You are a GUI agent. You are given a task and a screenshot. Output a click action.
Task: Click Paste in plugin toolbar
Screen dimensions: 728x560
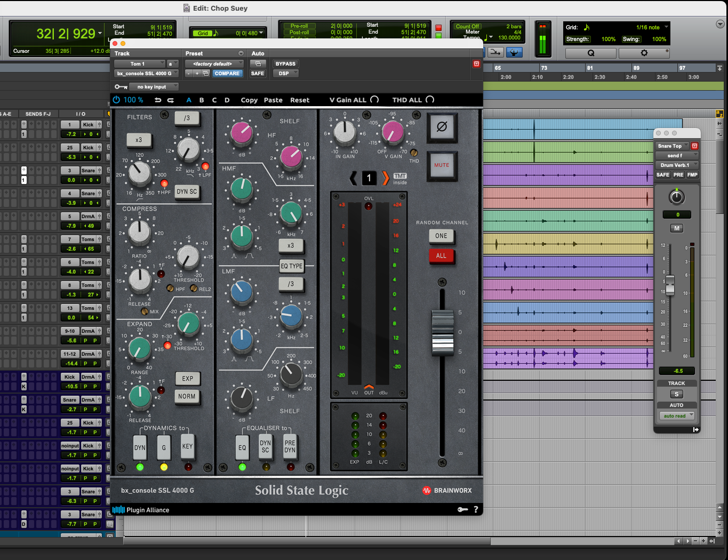273,100
